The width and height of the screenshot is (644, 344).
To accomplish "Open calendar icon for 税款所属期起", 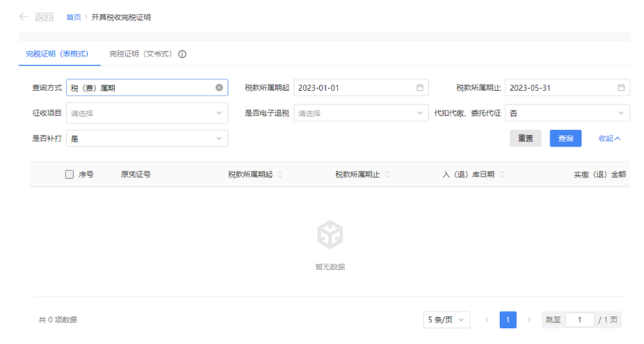I will 420,87.
